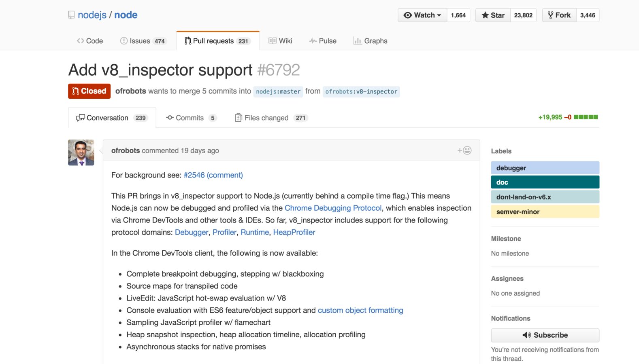This screenshot has height=364, width=639.
Task: Open the Files changed tab
Action: [271, 118]
